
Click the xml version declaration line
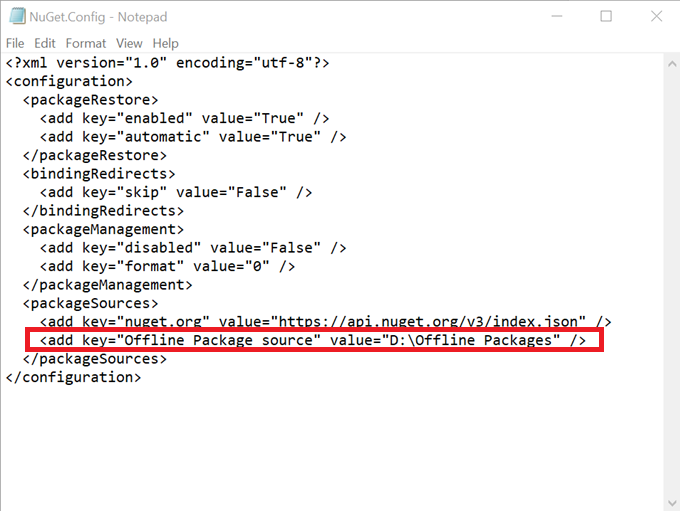pos(167,63)
